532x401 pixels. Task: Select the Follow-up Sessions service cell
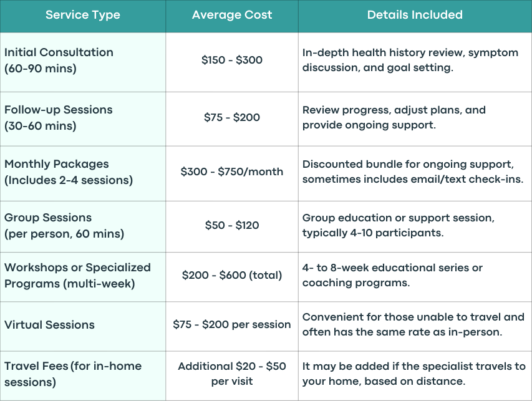(x=83, y=118)
